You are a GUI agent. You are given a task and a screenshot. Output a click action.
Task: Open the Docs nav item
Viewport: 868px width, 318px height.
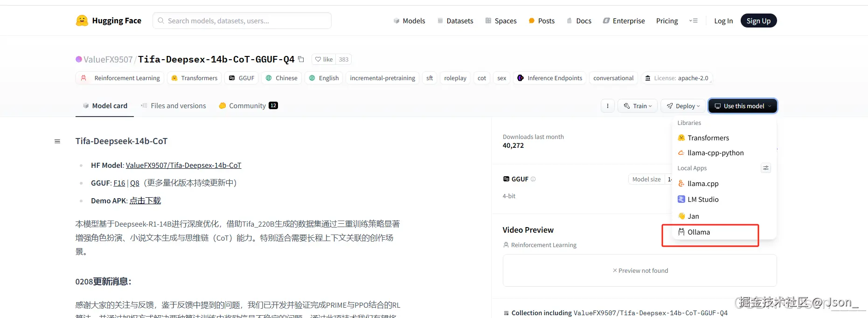(x=579, y=21)
